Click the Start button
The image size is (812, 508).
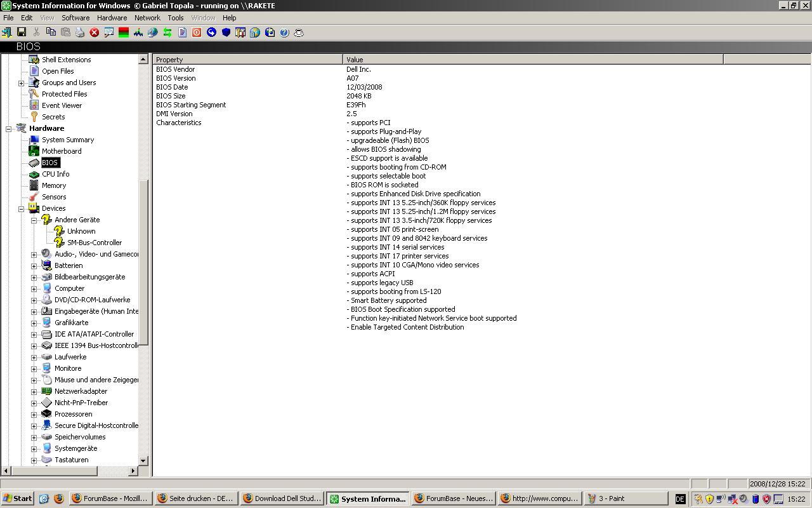point(17,498)
